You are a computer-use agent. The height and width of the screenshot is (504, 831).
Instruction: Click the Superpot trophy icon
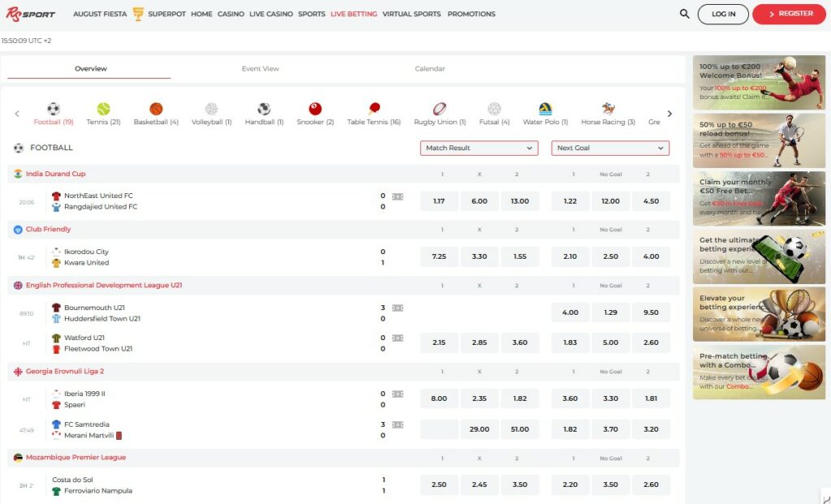click(138, 14)
